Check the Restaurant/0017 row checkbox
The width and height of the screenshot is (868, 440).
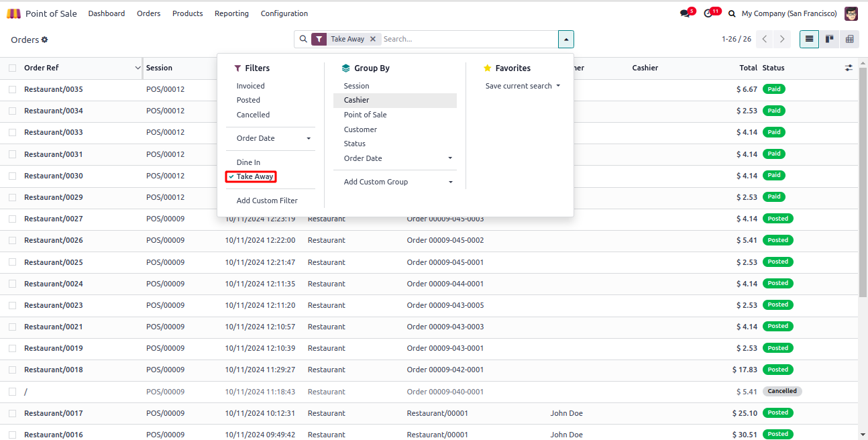[x=13, y=413]
